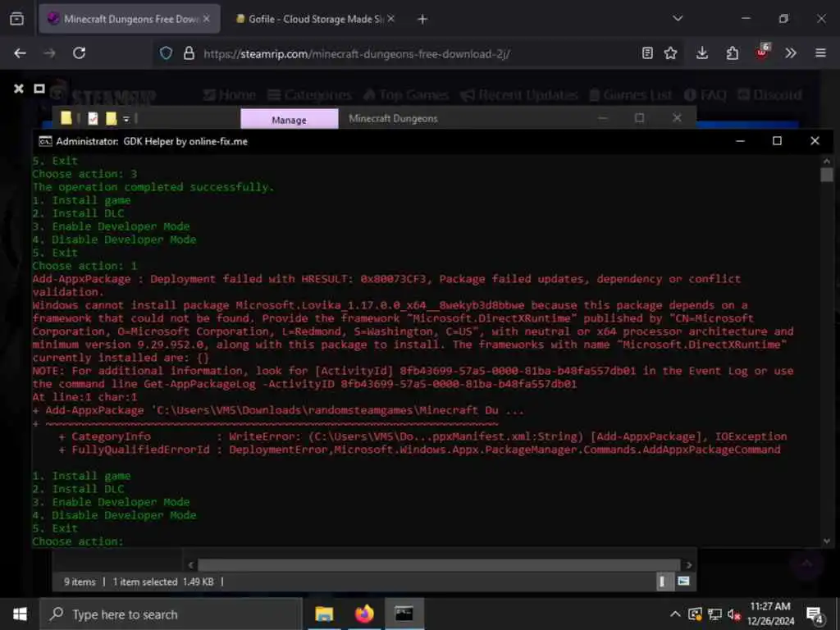Open Discord link in SteamRIP navigation
This screenshot has height=630, width=840.
click(769, 95)
